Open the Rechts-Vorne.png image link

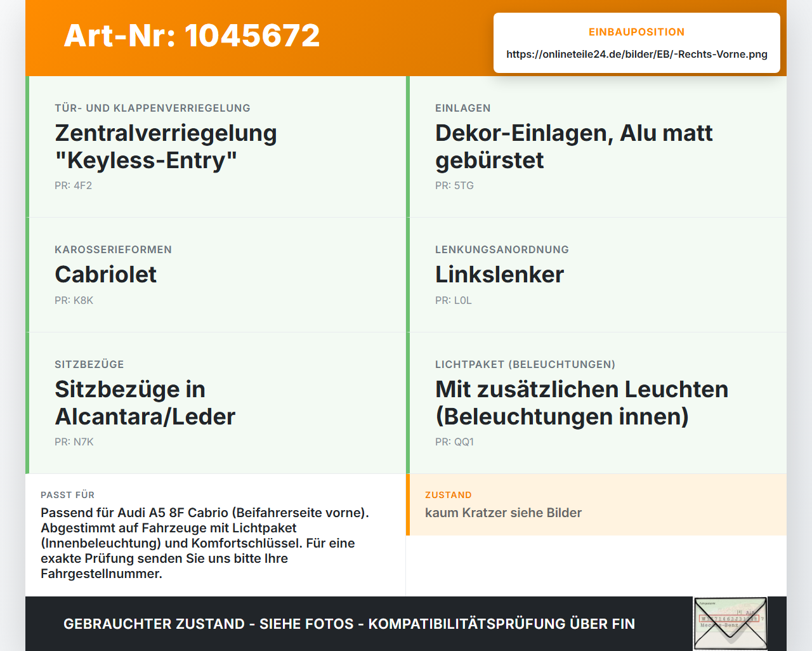[637, 54]
